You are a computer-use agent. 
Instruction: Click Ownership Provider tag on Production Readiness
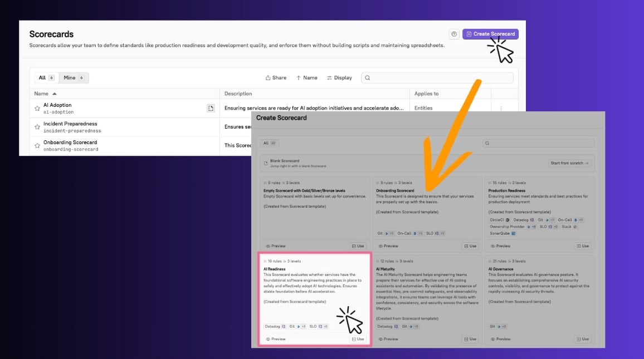pos(513,227)
